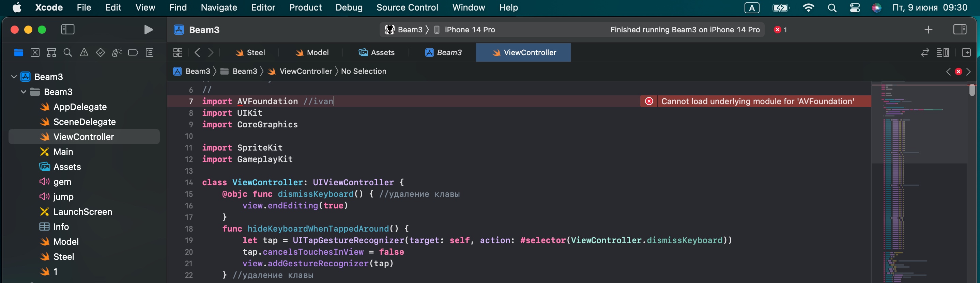Click the AVFoundation error icon on line 7
This screenshot has width=980, height=283.
[649, 101]
